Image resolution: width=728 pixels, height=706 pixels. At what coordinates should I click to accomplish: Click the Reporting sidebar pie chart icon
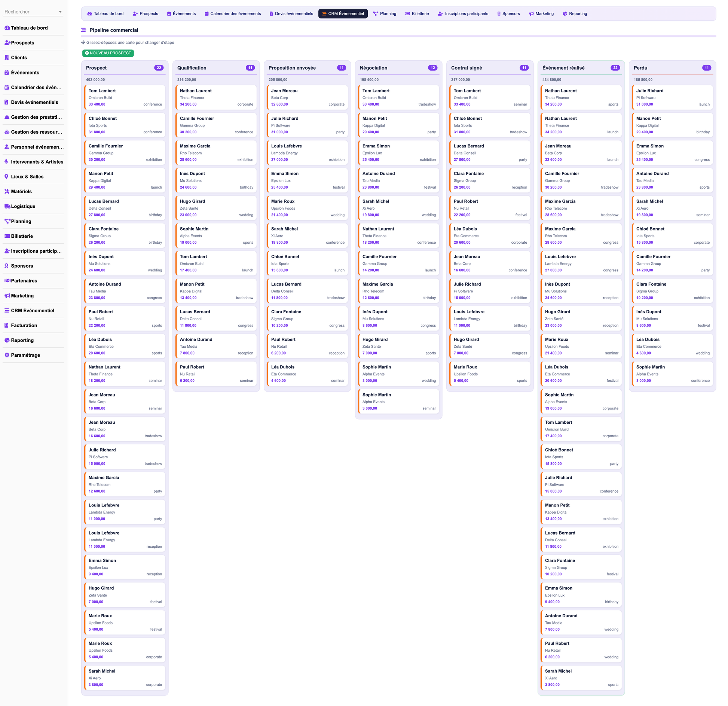(x=7, y=340)
